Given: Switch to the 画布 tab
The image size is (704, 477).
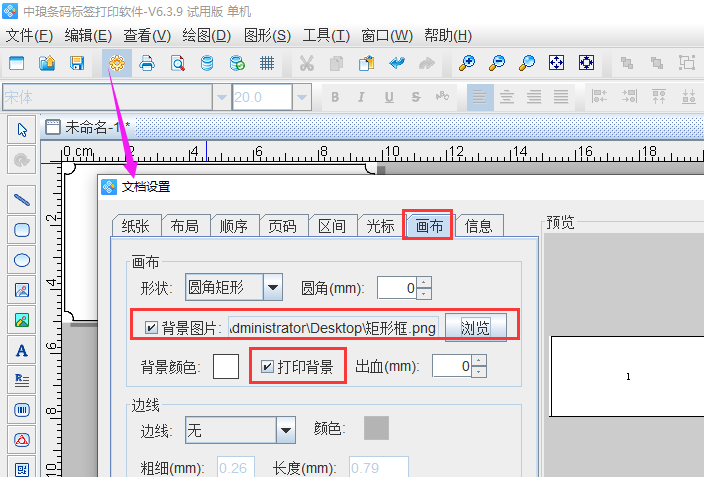Looking at the screenshot, I should coord(429,226).
